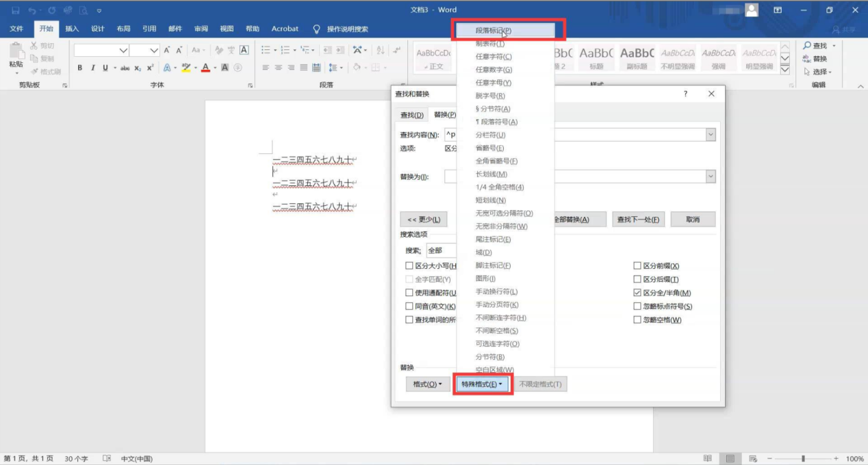Screen dimensions: 868x465
Task: Open the 特殊格式 dropdown button
Action: [x=483, y=384]
